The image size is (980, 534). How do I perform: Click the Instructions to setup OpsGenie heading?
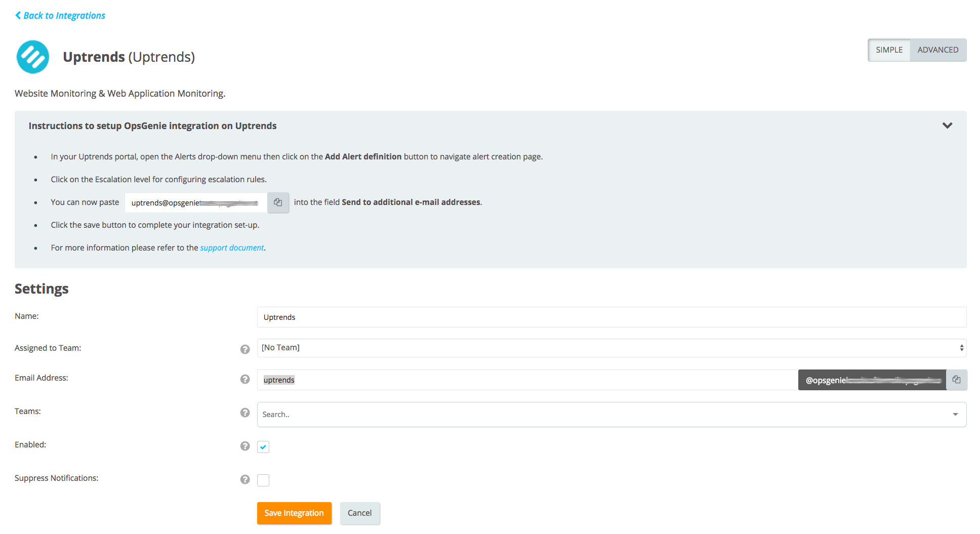(152, 126)
